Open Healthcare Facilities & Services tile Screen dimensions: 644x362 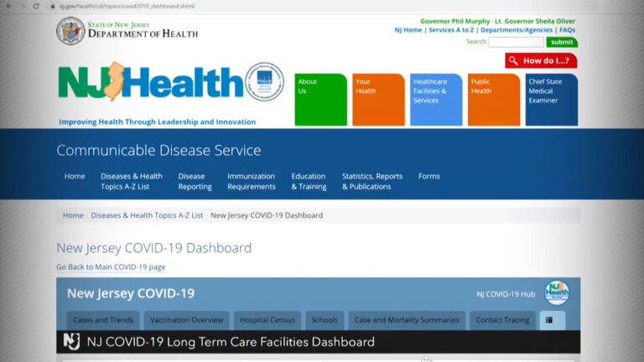pyautogui.click(x=436, y=100)
